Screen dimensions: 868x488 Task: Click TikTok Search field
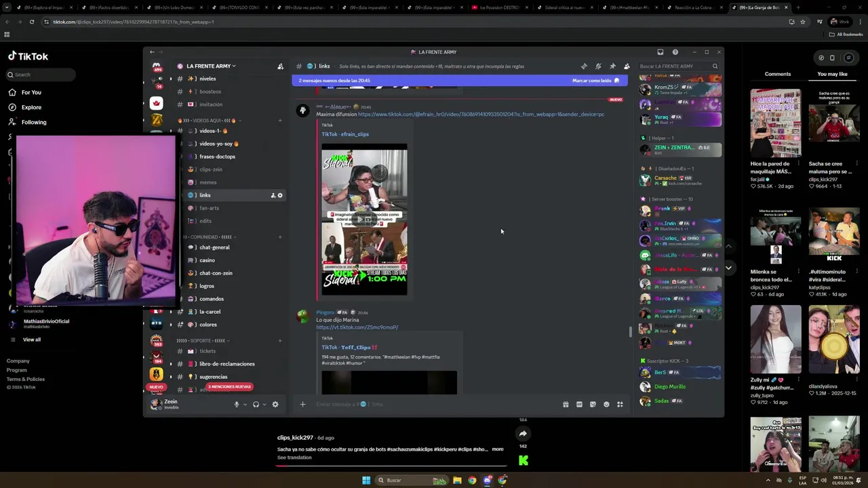[41, 75]
